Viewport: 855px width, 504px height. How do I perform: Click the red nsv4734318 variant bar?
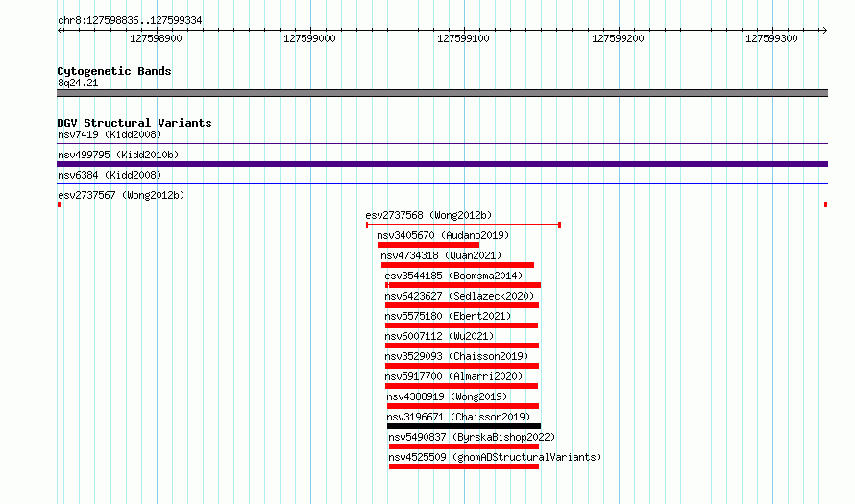pyautogui.click(x=457, y=265)
